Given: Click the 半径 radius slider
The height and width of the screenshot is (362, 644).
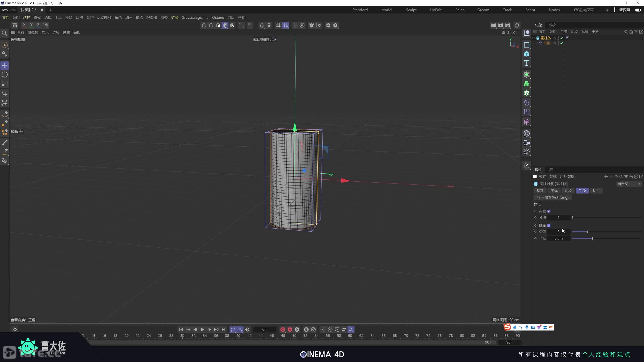Looking at the screenshot, I should click(592, 238).
